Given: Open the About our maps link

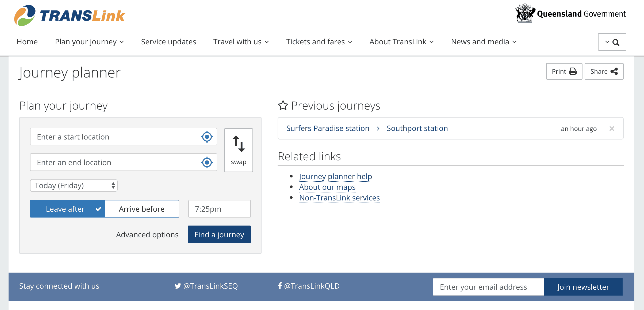Looking at the screenshot, I should point(327,187).
